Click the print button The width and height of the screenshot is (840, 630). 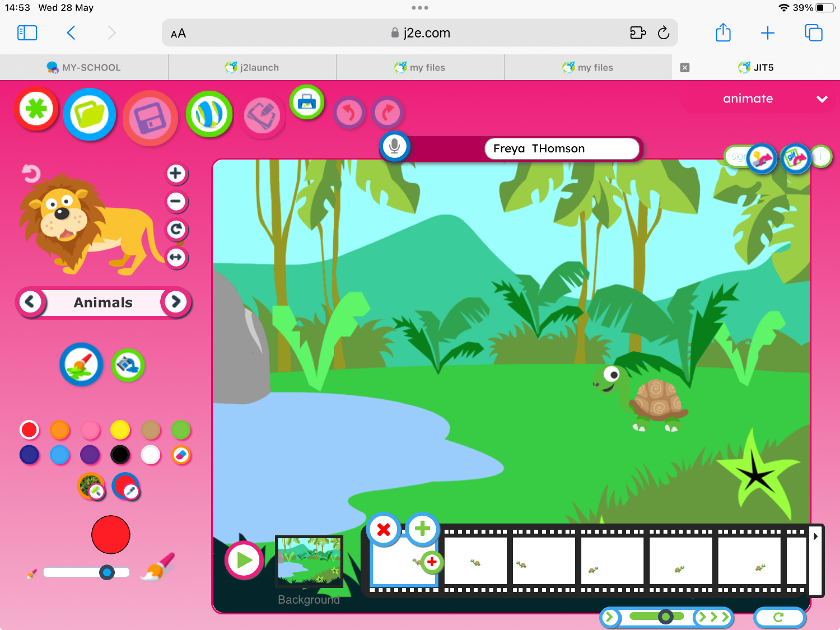pyautogui.click(x=307, y=102)
